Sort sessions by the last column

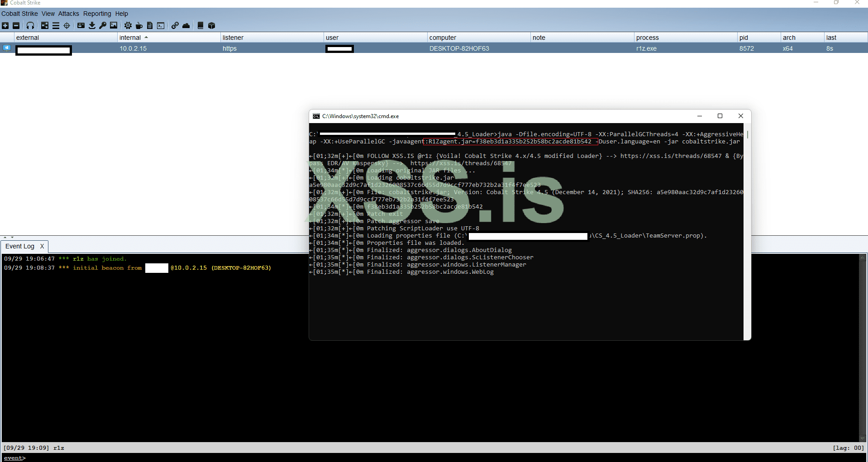click(x=846, y=38)
